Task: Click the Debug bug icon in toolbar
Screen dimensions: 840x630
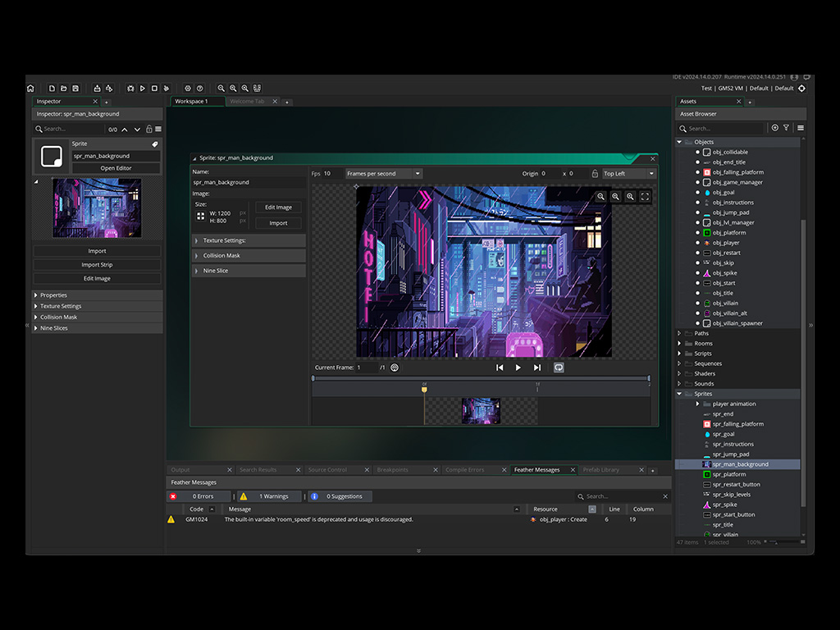Action: 130,88
